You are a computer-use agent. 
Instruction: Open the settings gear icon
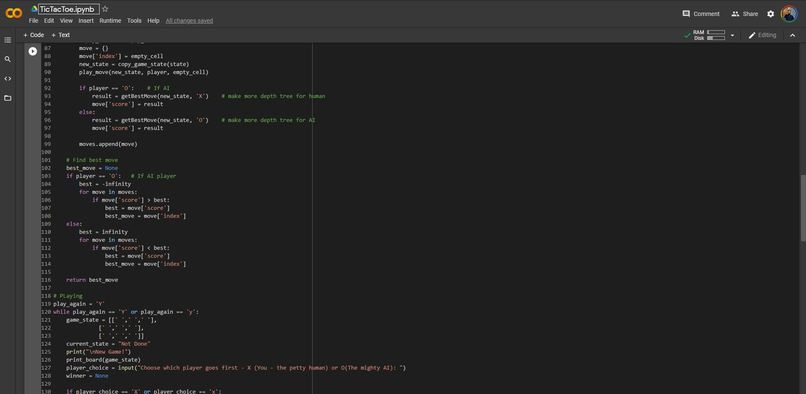pos(771,14)
